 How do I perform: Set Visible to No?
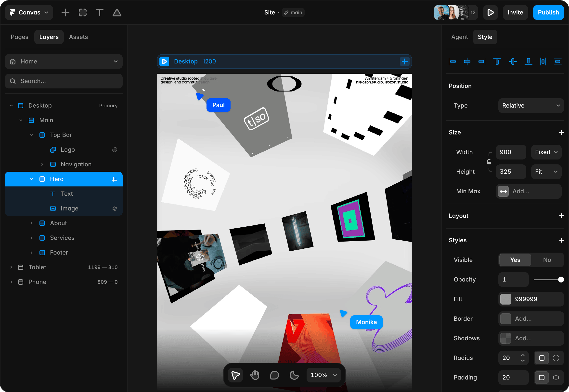tap(547, 260)
